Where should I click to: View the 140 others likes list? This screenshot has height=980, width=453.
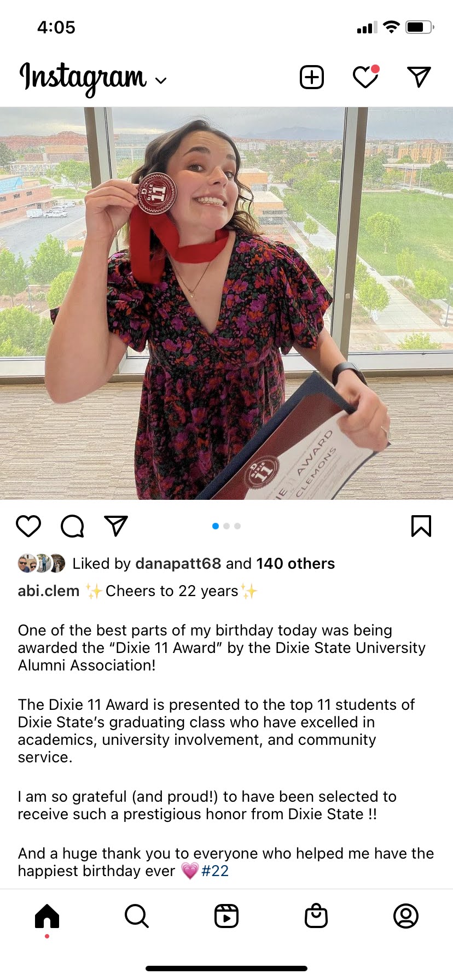tap(295, 563)
